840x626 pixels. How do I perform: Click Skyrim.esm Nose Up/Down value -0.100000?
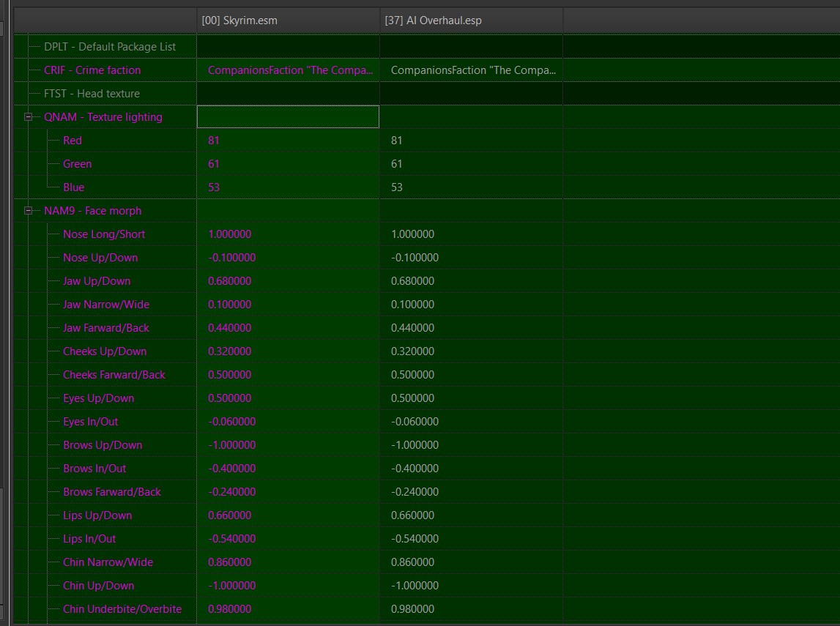pyautogui.click(x=231, y=258)
